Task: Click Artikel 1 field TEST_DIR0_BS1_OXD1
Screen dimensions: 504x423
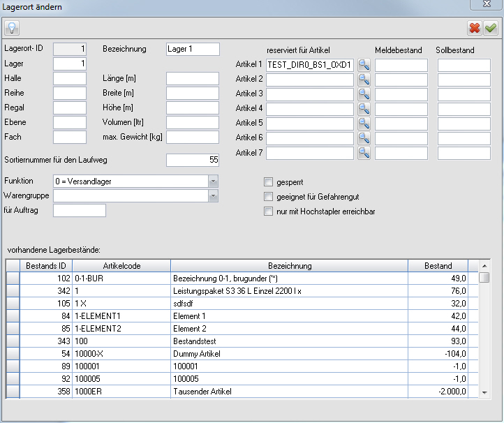Action: 310,65
